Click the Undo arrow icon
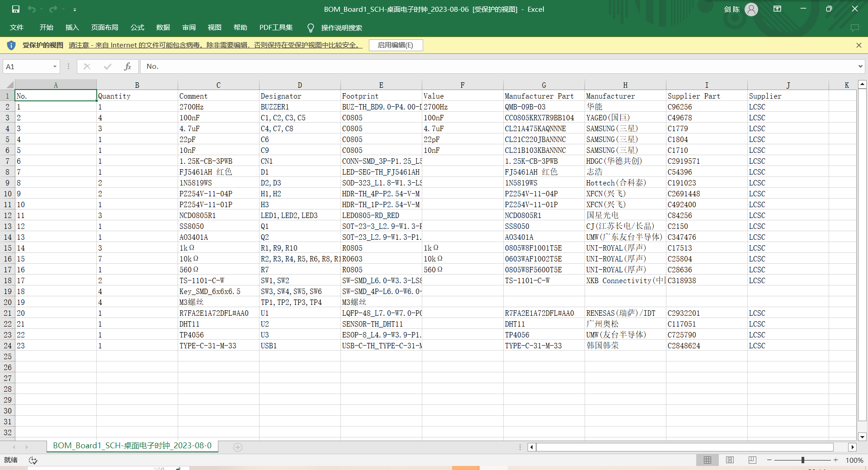 pos(31,9)
